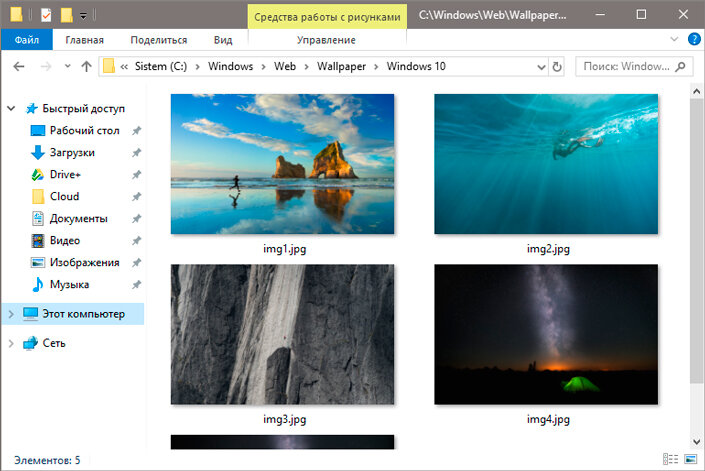Viewport: 705px width, 471px height.
Task: Click the pin icon next to Видео
Action: click(x=136, y=241)
